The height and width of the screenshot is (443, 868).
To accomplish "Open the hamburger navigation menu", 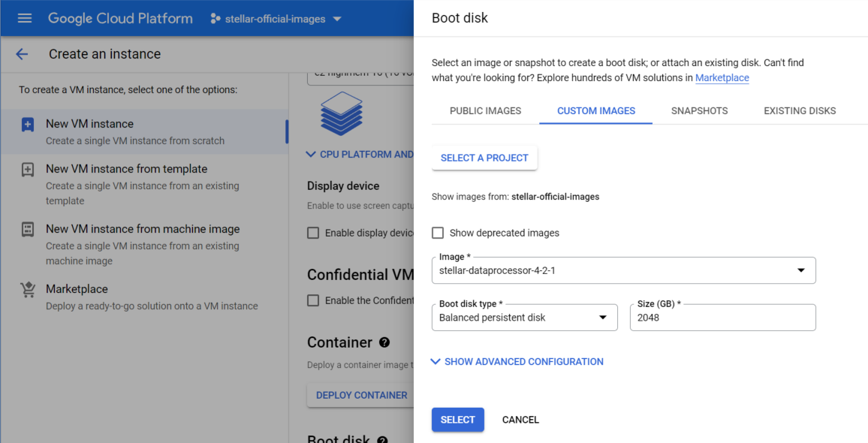I will [25, 18].
